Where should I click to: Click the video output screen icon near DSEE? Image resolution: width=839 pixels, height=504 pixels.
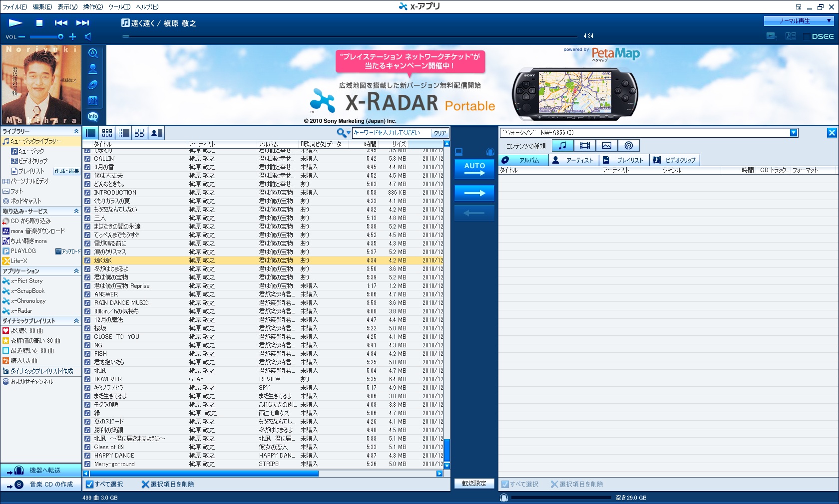tap(772, 36)
